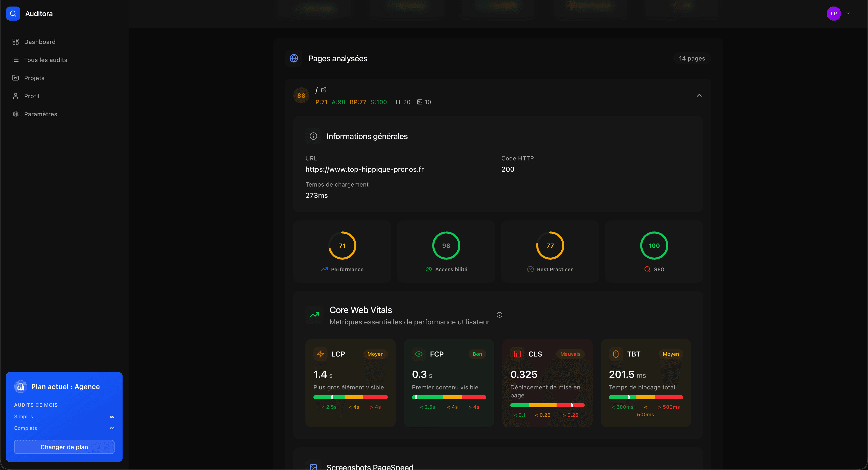Open the external link icon next to '/' page
868x470 pixels.
click(324, 90)
